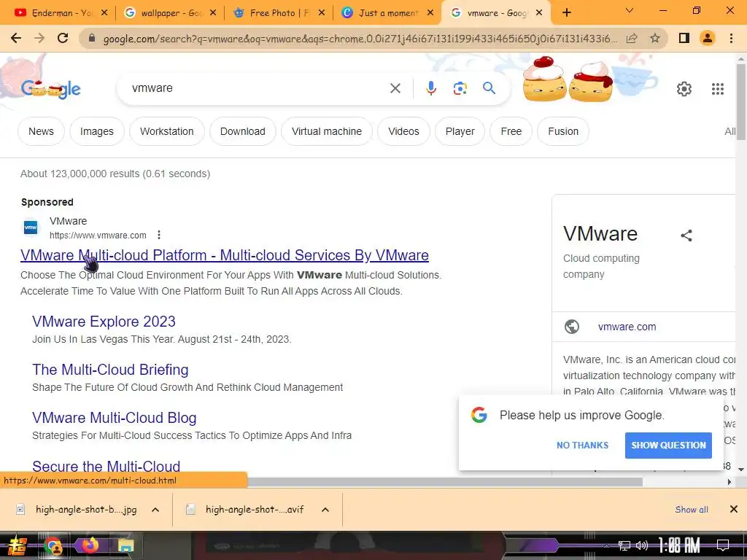Click the browser forward arrow
The image size is (747, 560).
click(39, 38)
